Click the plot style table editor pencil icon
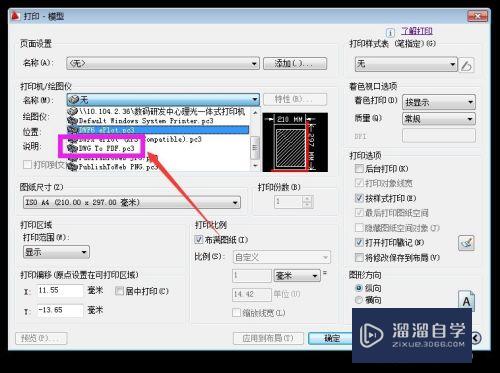 pos(467,65)
